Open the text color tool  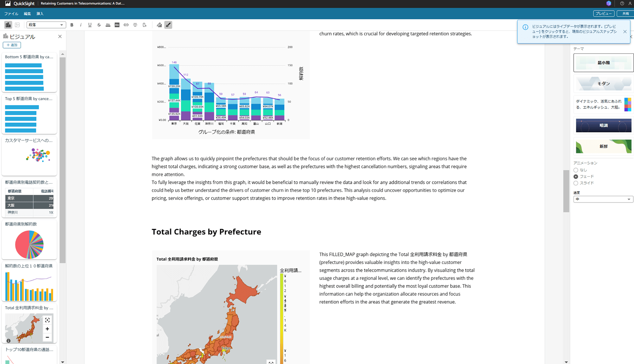pos(108,25)
